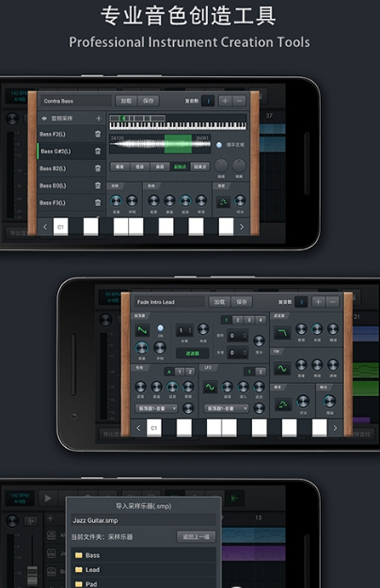Select the Bass F2(L) sample row
The width and height of the screenshot is (380, 588).
[71, 134]
